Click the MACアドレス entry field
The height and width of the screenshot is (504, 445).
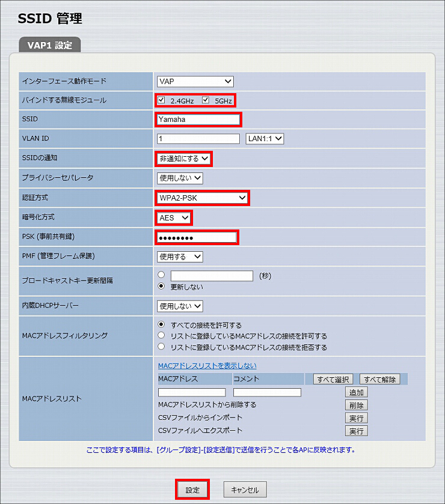(x=192, y=392)
